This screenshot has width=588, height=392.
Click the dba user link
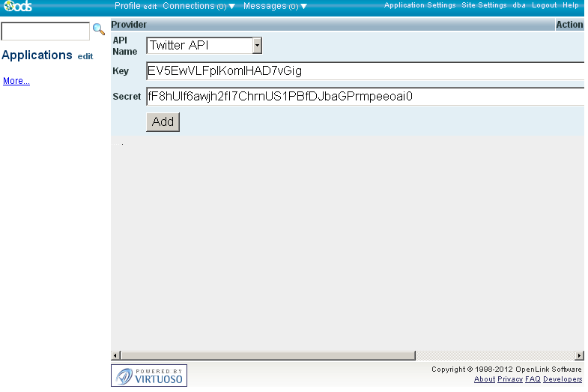point(519,5)
